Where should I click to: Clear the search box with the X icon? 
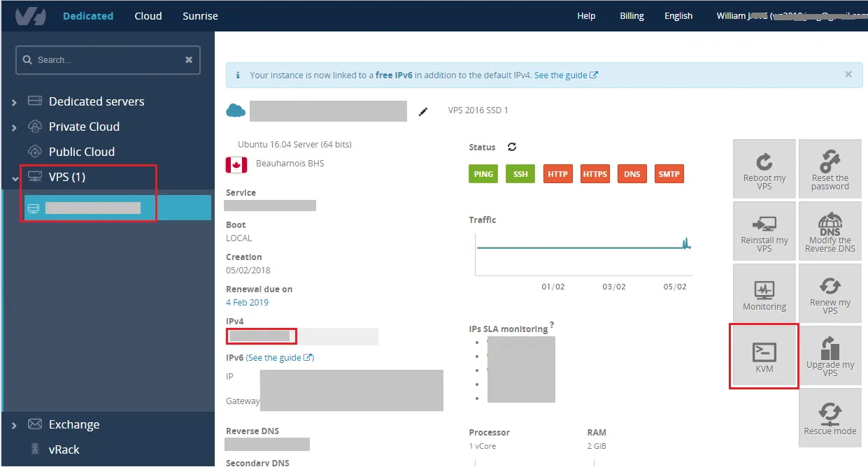tap(189, 60)
